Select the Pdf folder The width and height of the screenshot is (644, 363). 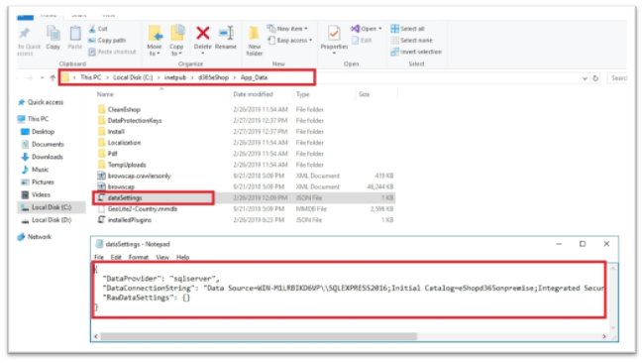[x=108, y=154]
